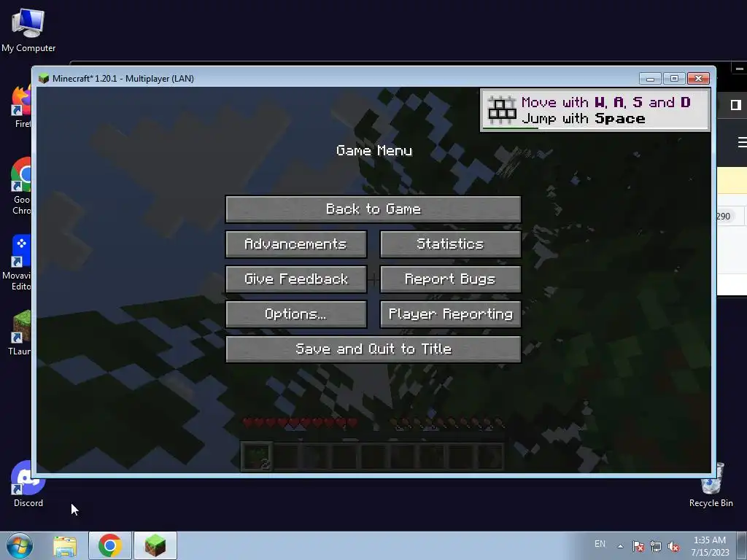Click the Back to Game button
Viewport: 747px width, 560px height.
tap(373, 209)
